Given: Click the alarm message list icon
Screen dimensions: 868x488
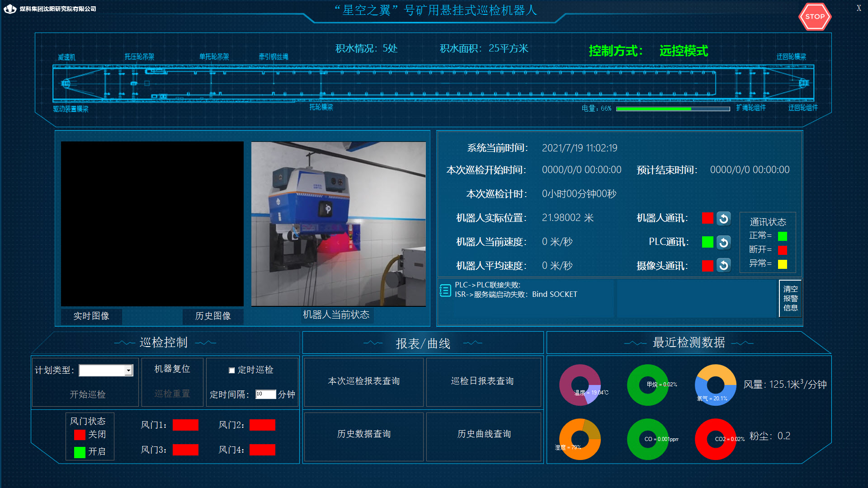Looking at the screenshot, I should pos(445,291).
